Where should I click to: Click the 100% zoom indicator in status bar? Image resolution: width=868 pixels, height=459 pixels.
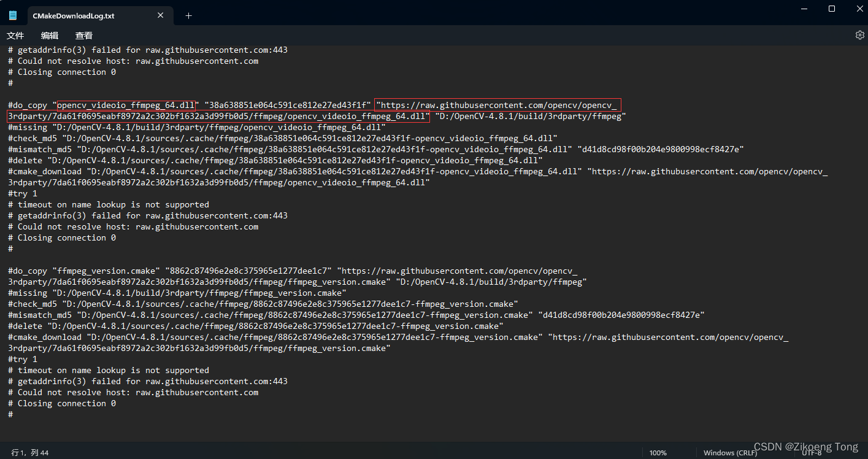(658, 452)
